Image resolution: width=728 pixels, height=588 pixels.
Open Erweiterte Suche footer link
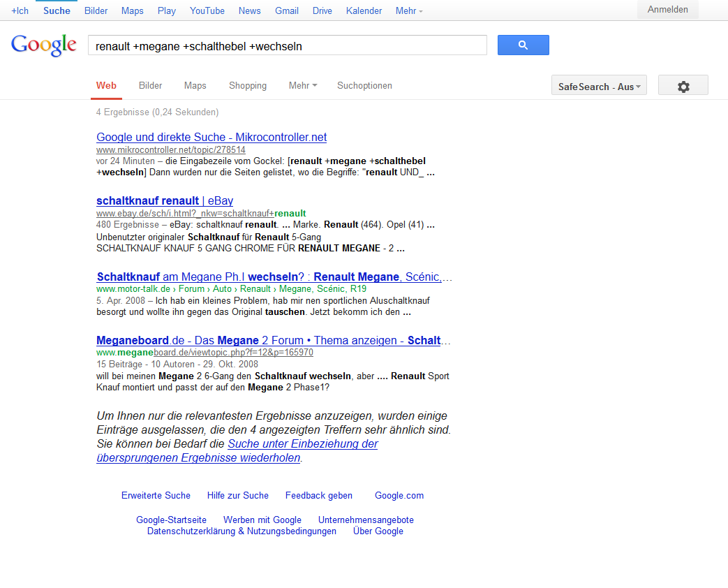coord(156,496)
